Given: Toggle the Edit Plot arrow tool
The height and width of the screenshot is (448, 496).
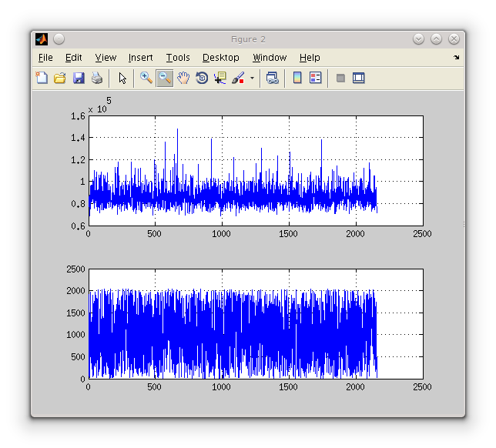Looking at the screenshot, I should tap(122, 78).
